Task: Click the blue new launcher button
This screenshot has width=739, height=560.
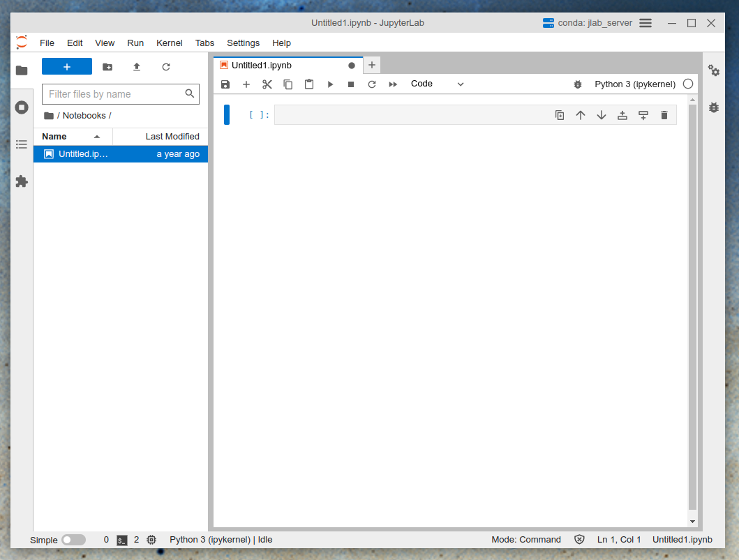Action: (67, 67)
